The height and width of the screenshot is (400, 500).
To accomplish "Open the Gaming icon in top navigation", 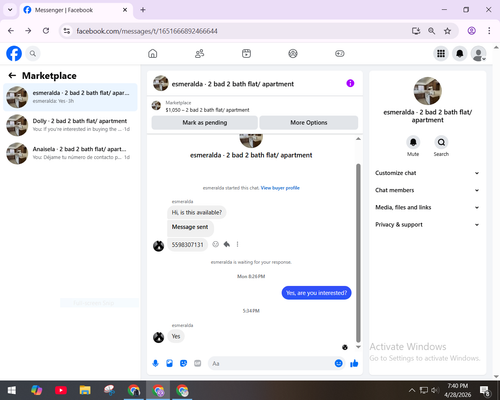I will 340,53.
